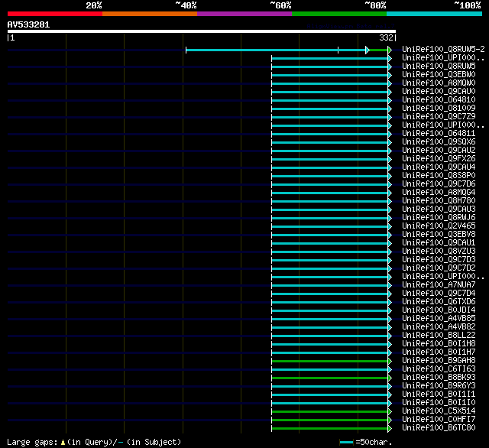Select label UniRef100_Q8VZU3
Viewport: 489px width, 448px height.
pyautogui.click(x=439, y=252)
